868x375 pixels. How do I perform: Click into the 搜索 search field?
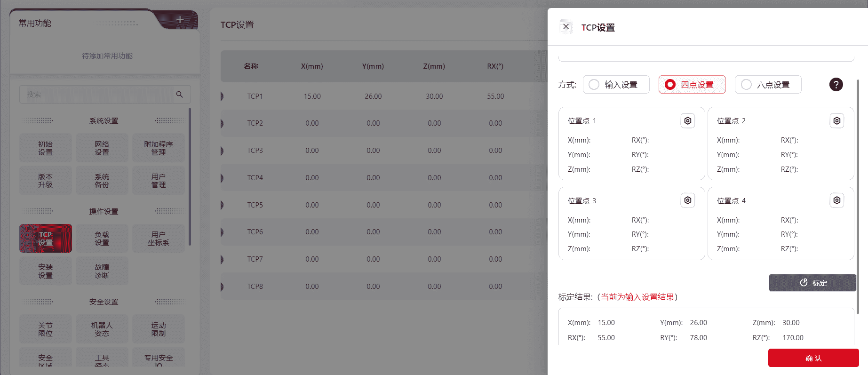pyautogui.click(x=96, y=95)
